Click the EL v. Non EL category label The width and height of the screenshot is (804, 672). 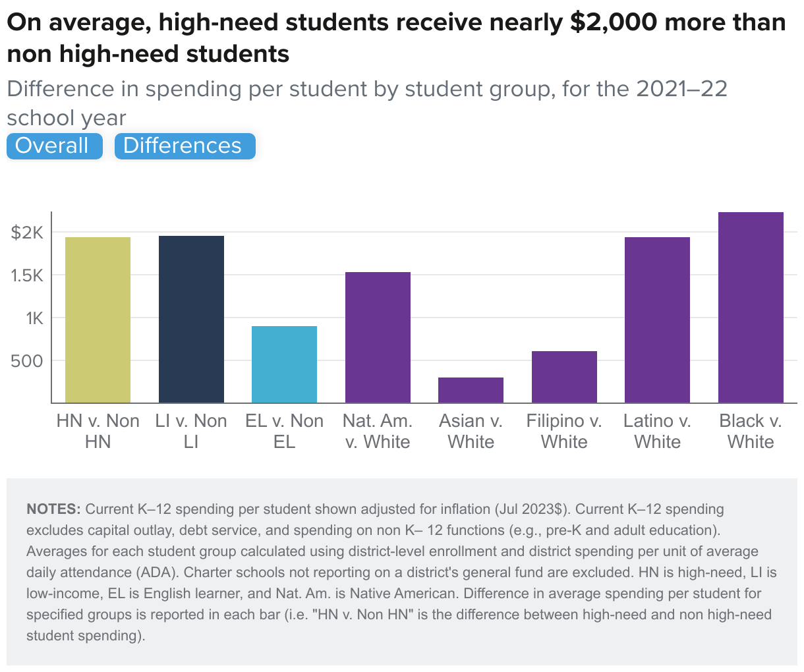pyautogui.click(x=285, y=428)
